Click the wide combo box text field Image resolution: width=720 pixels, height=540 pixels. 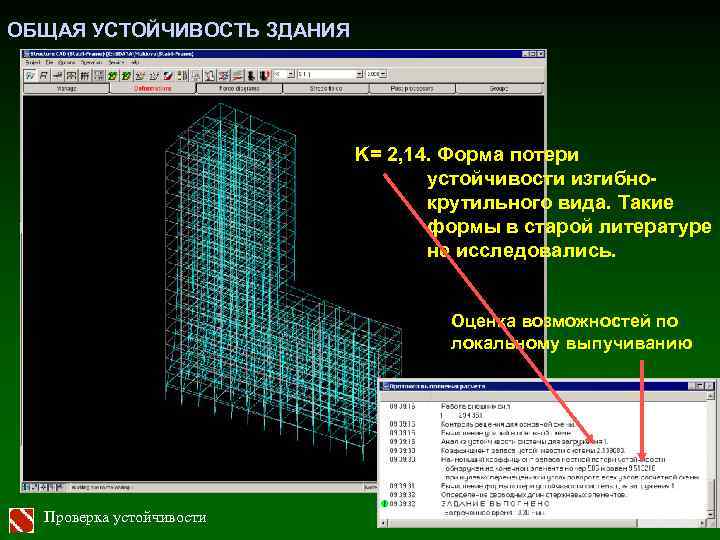pos(326,74)
